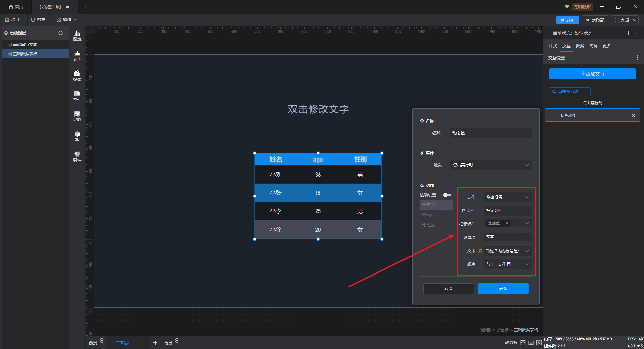Open the 媒体 (media) component library
Image resolution: width=644 pixels, height=349 pixels.
(x=77, y=76)
